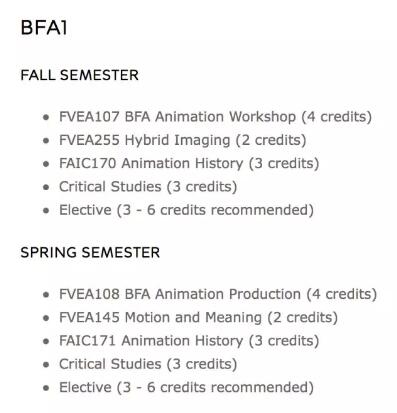The image size is (397, 413).
Task: Select the FALL SEMESTER heading
Action: pyautogui.click(x=79, y=75)
